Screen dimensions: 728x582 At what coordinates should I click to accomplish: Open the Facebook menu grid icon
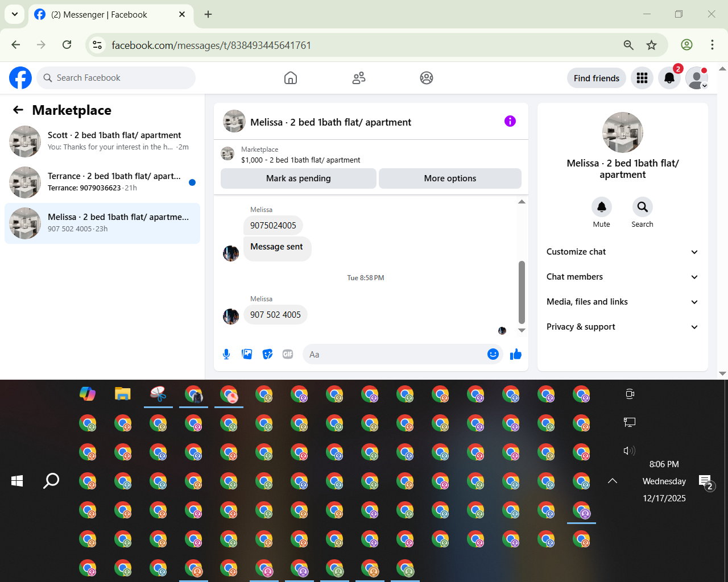coord(642,78)
